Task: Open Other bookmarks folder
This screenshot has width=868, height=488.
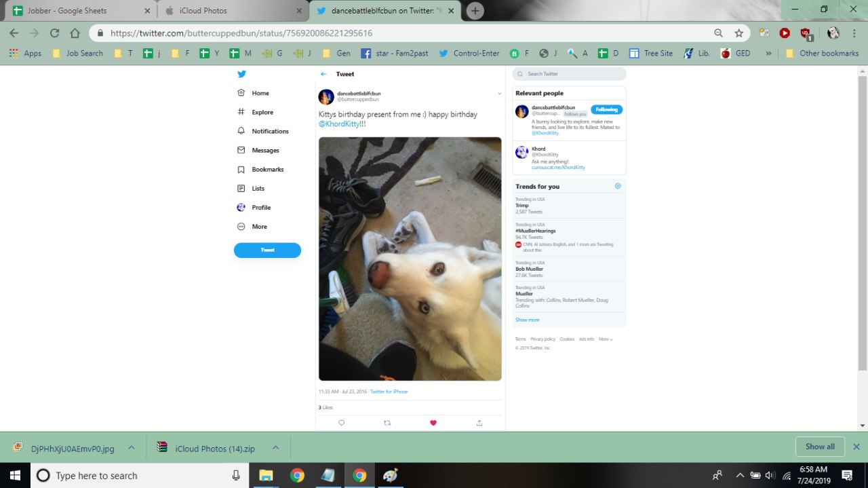Action: pos(822,53)
